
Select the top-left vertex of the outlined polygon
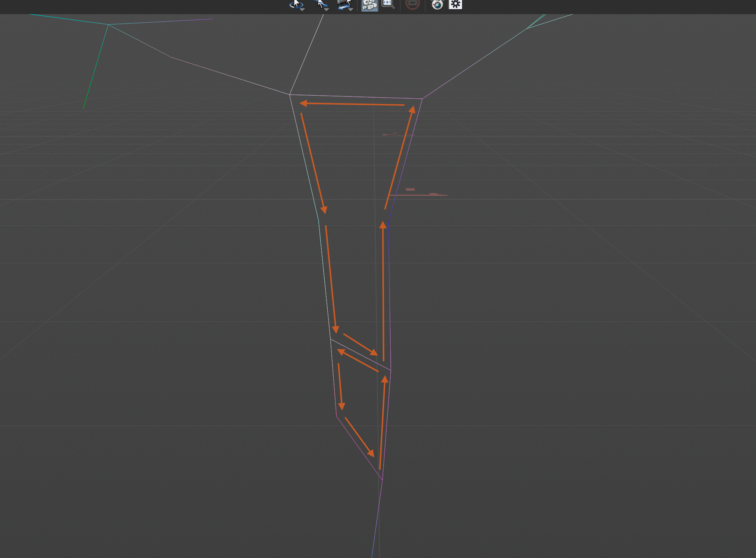[x=290, y=95]
